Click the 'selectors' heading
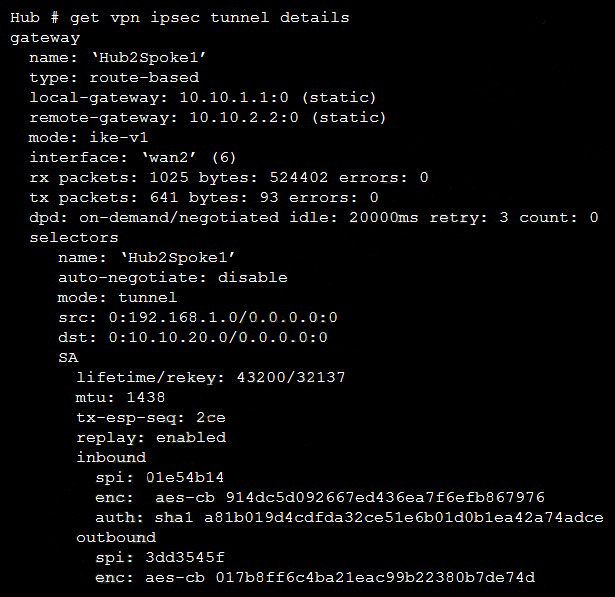Viewport: 615px width, 597px height. (x=74, y=237)
